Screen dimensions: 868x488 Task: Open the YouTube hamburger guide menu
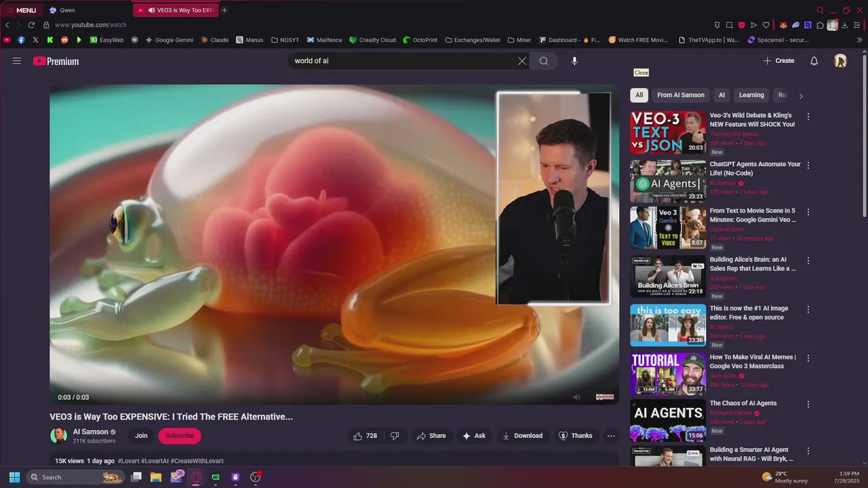[x=17, y=61]
